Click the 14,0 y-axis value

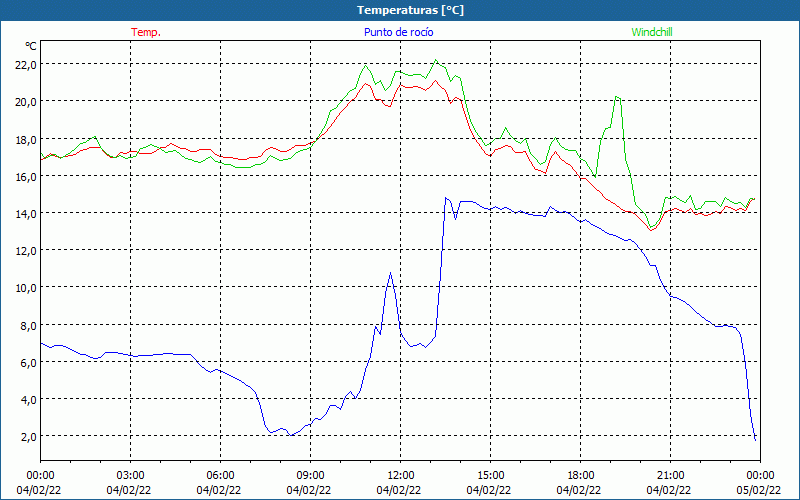coord(26,214)
